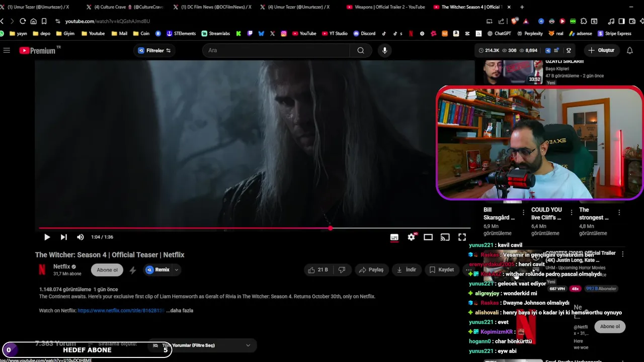Open the Perplexity bookmark
Screen dimensions: 644x362
(x=529, y=34)
